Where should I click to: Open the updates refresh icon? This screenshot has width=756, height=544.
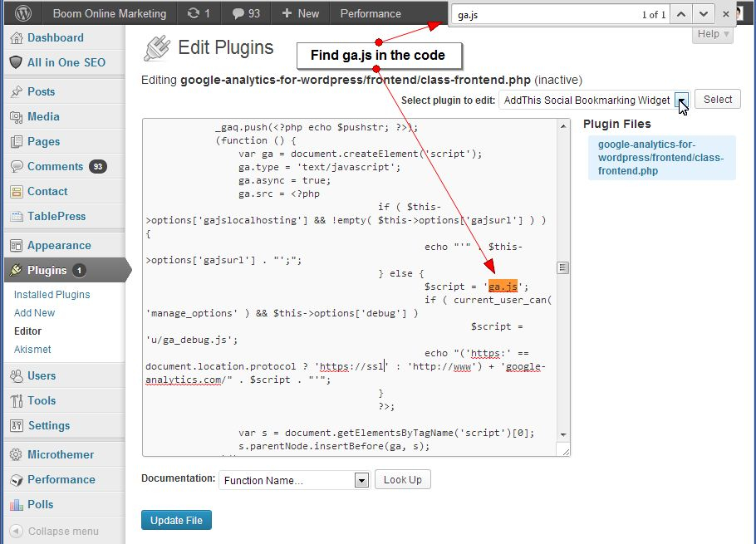pos(194,13)
